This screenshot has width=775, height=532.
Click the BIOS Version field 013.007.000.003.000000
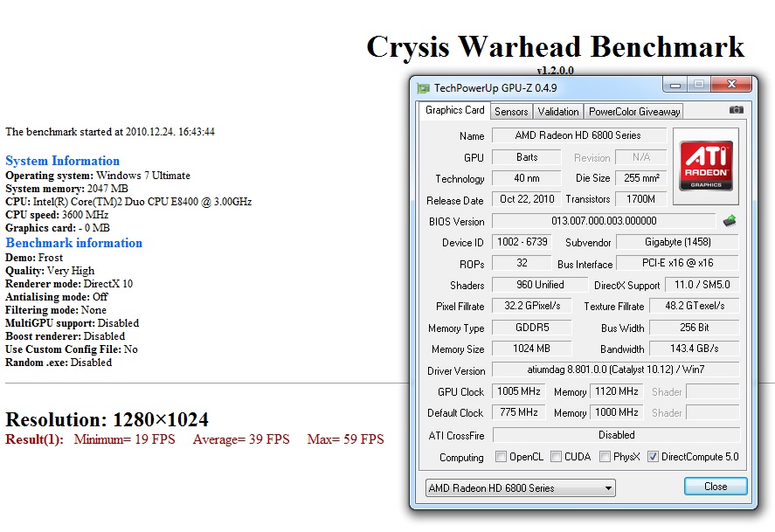[604, 221]
